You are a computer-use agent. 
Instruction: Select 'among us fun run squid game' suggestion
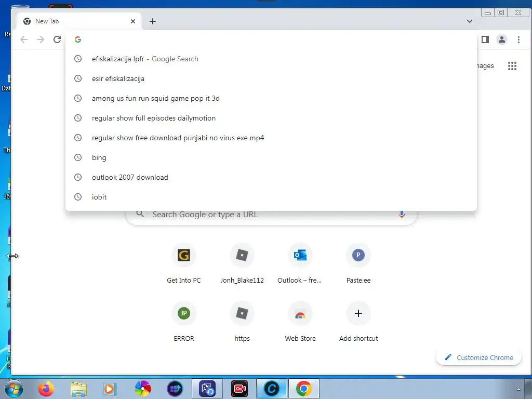coord(271,98)
